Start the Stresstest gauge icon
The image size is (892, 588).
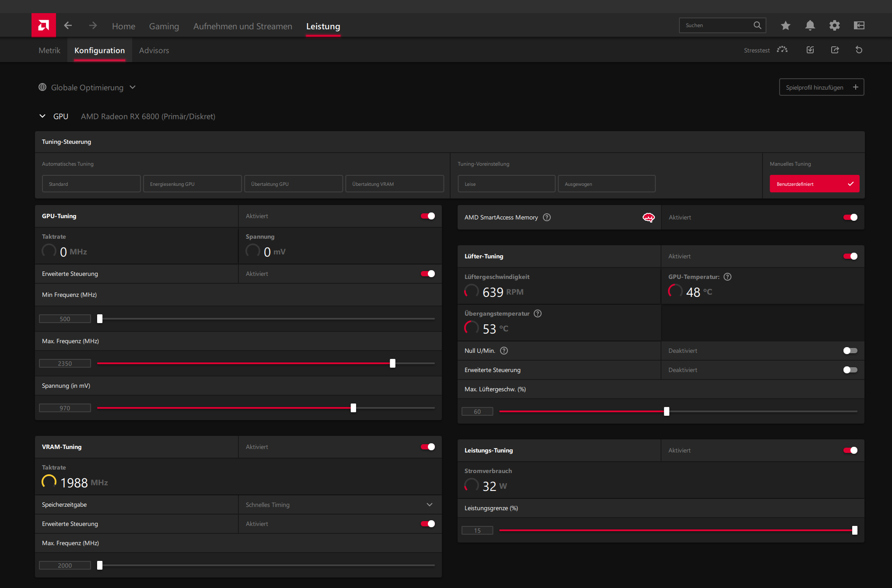coord(782,50)
